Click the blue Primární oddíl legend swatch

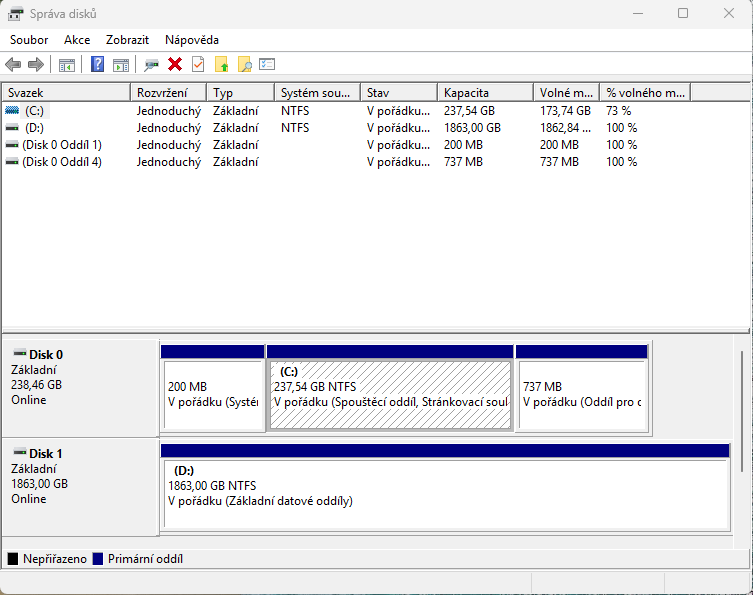pos(98,559)
